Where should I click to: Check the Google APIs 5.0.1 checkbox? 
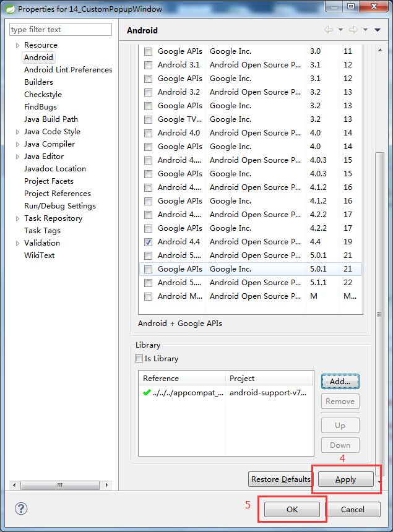pyautogui.click(x=148, y=269)
